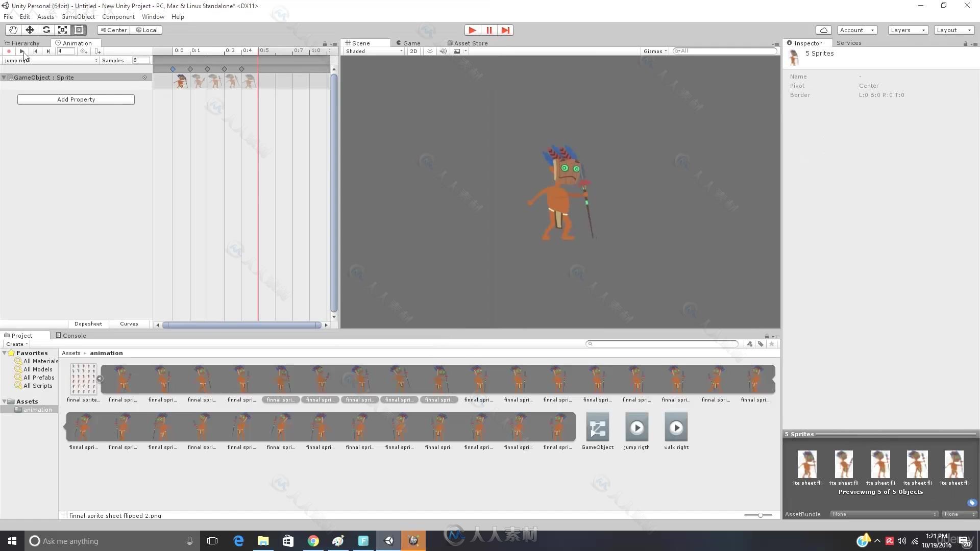Select the Dopesheet tab in Animation panel
This screenshot has width=980, height=551.
87,323
